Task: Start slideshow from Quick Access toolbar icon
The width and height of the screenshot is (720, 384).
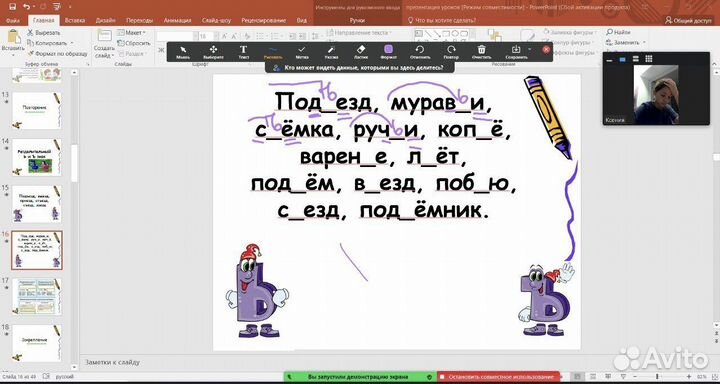Action: click(56, 7)
